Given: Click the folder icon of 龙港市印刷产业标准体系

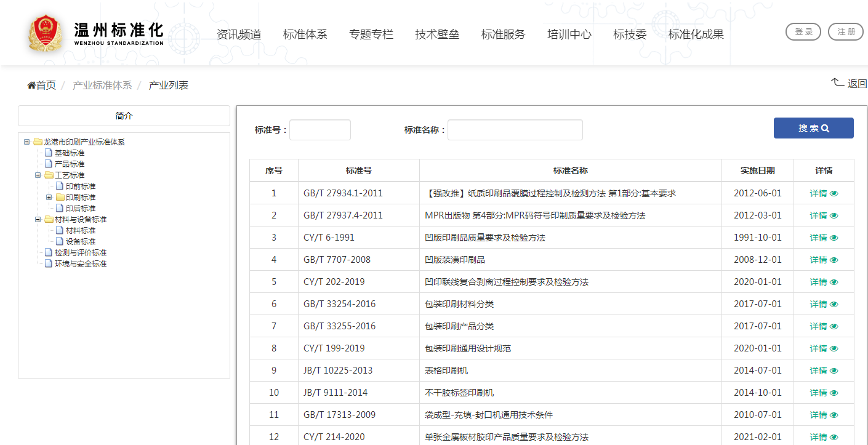Looking at the screenshot, I should click(38, 142).
